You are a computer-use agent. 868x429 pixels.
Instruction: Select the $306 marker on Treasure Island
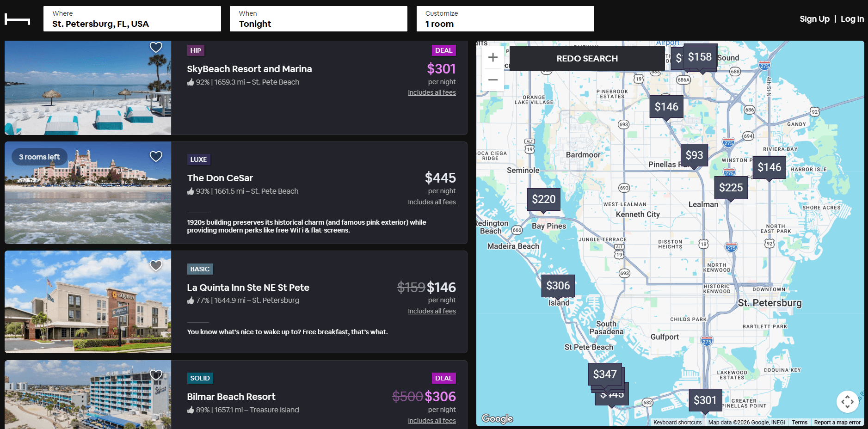pyautogui.click(x=558, y=286)
